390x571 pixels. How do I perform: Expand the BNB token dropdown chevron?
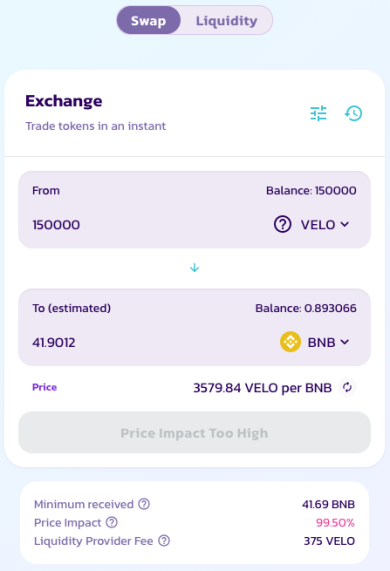(x=345, y=342)
